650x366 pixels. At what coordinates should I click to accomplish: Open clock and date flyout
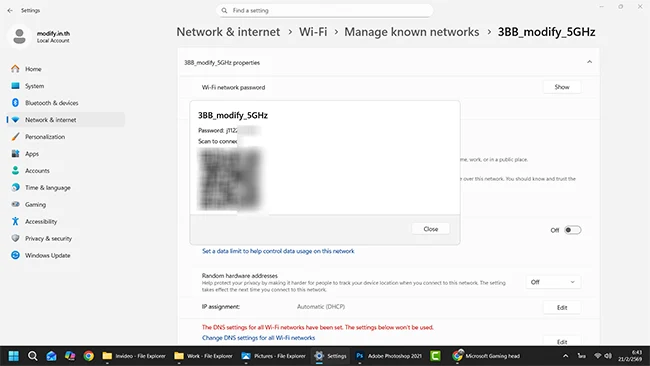point(630,356)
